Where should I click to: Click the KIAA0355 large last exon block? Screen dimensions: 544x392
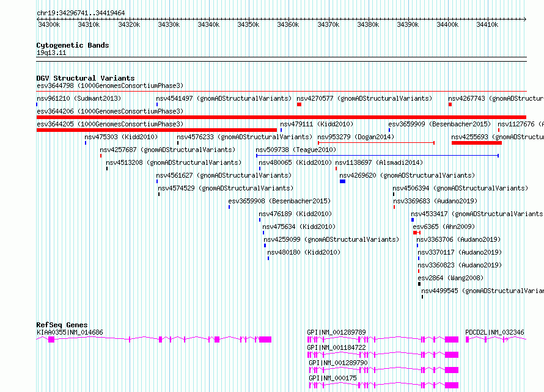click(265, 339)
